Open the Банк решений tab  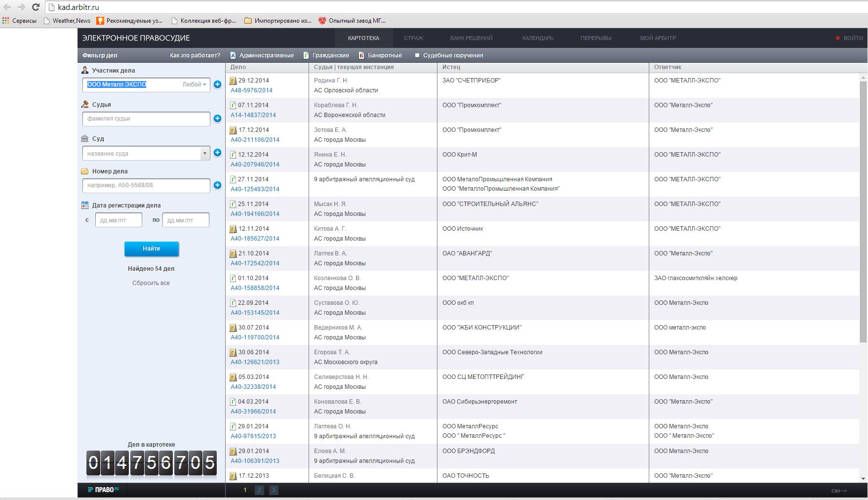[x=471, y=38]
